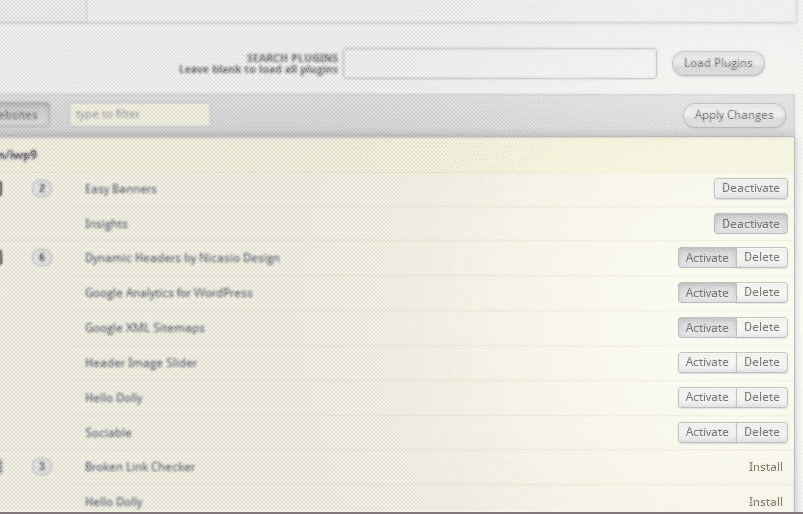Deactivate the Insights plugin
This screenshot has width=803, height=514.
tap(750, 223)
